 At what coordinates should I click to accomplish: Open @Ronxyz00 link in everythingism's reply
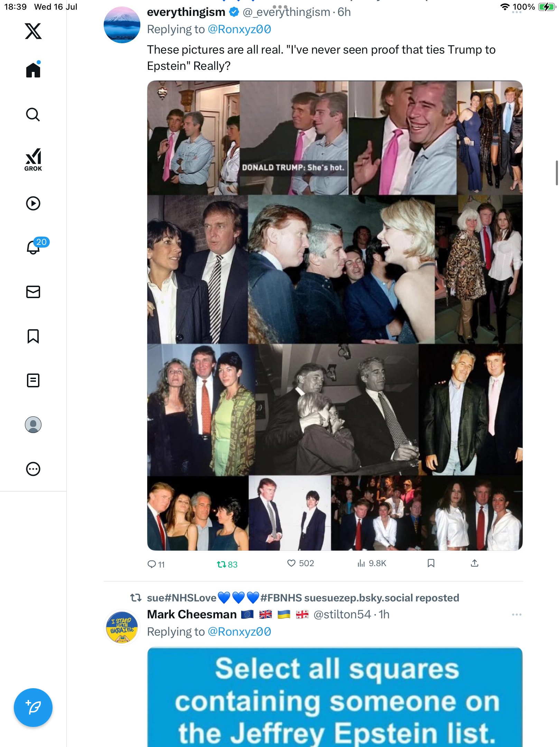[x=239, y=29]
